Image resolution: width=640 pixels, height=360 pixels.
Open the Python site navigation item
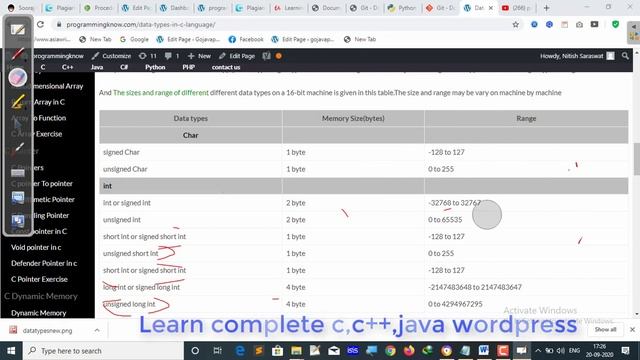(155, 67)
